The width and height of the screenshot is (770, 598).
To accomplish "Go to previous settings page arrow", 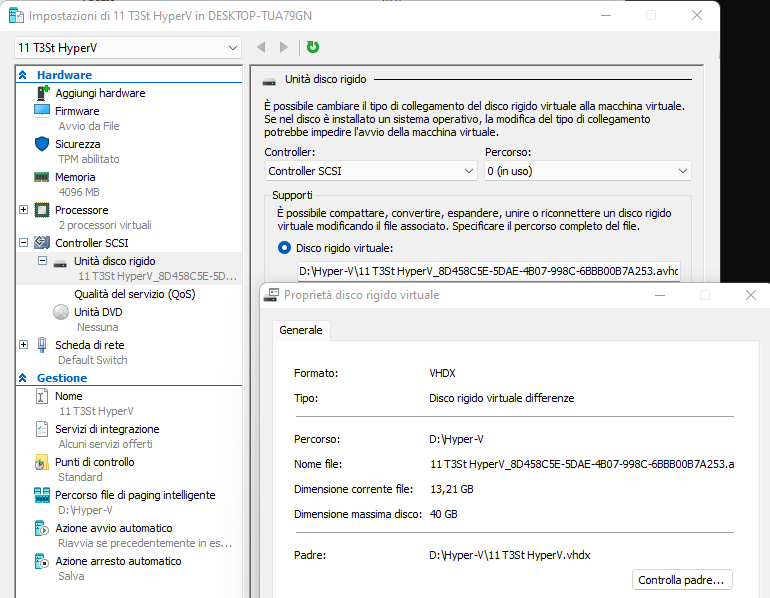I will [261, 47].
